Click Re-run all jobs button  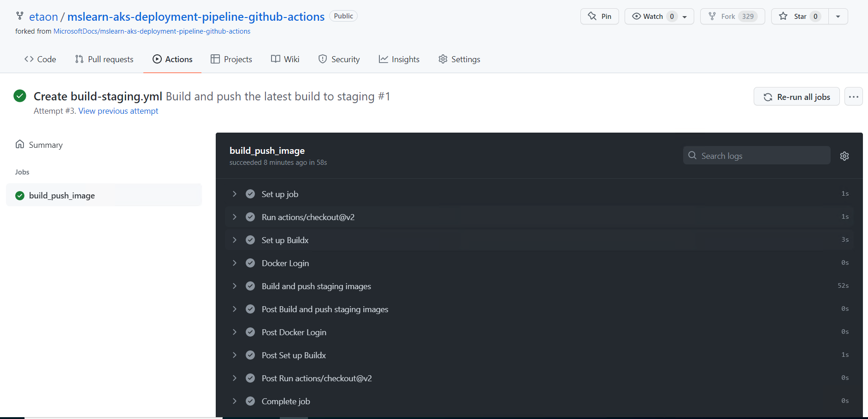[x=797, y=97]
